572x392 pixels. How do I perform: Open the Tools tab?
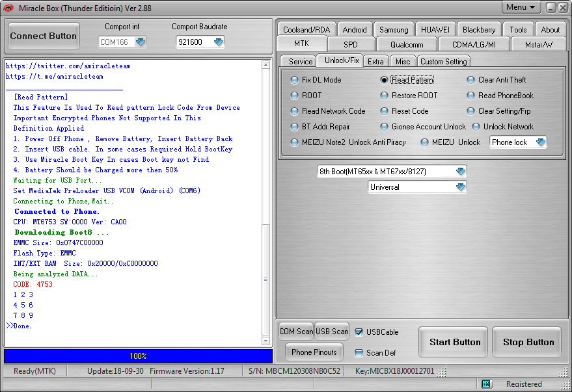(519, 29)
